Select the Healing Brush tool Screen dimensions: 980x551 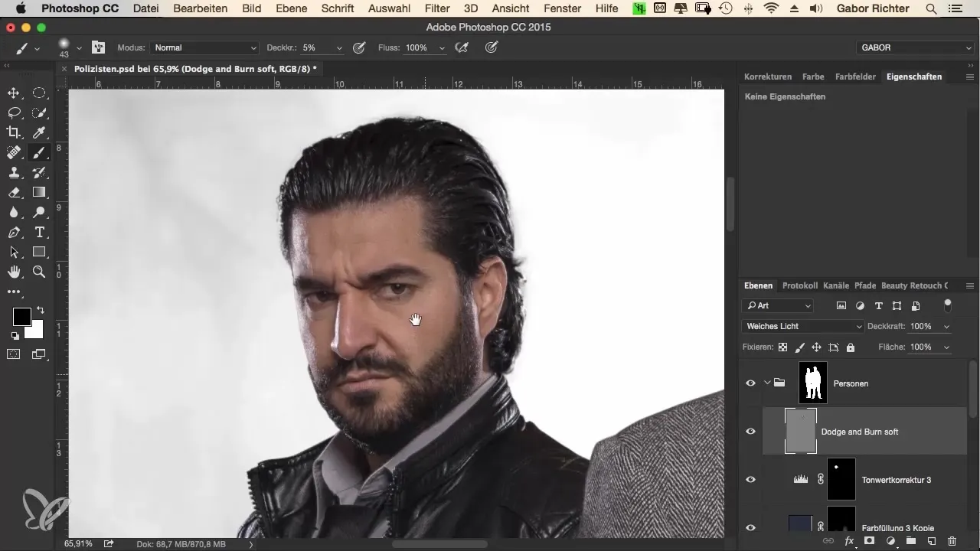[x=14, y=152]
